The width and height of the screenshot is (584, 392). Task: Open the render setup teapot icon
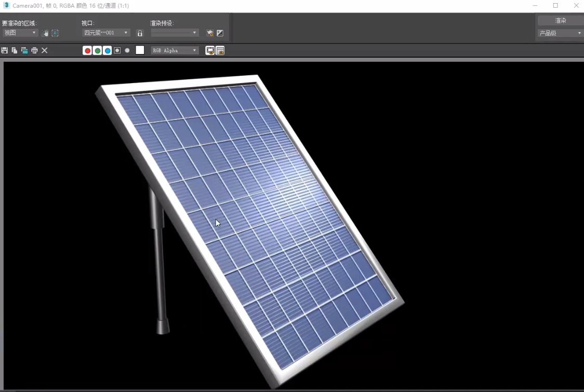(210, 33)
